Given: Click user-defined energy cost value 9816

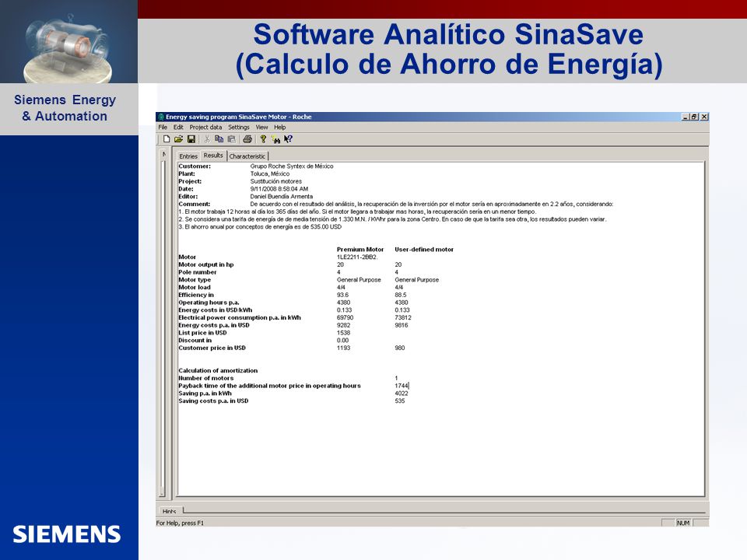Looking at the screenshot, I should point(402,325).
